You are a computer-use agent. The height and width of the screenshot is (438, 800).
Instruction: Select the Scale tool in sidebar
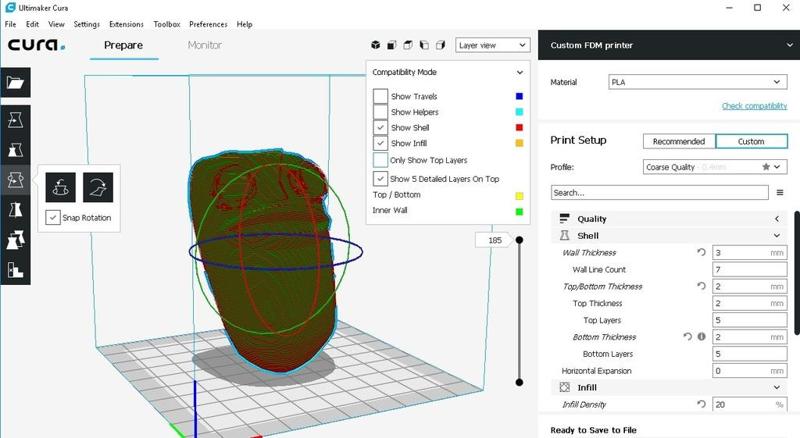tap(15, 150)
